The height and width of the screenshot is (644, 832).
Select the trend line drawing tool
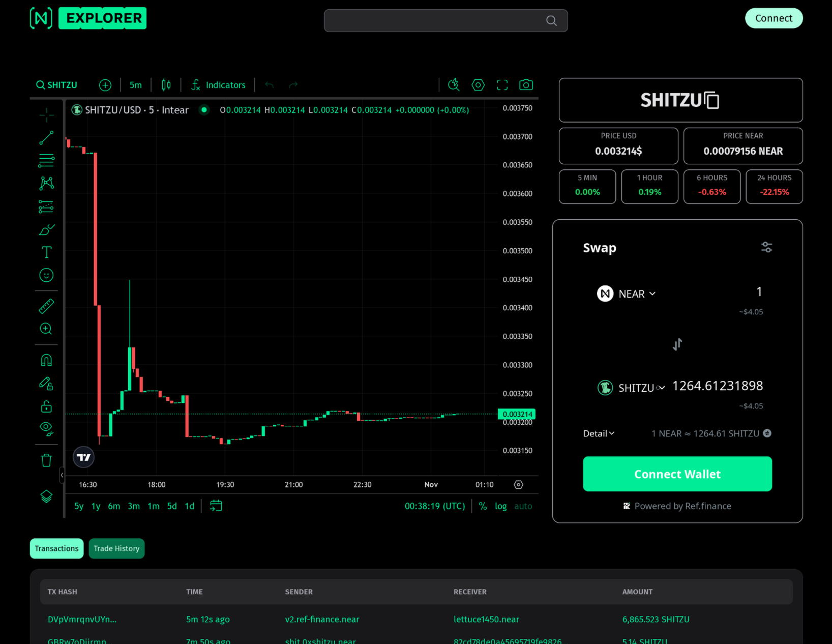click(x=46, y=137)
